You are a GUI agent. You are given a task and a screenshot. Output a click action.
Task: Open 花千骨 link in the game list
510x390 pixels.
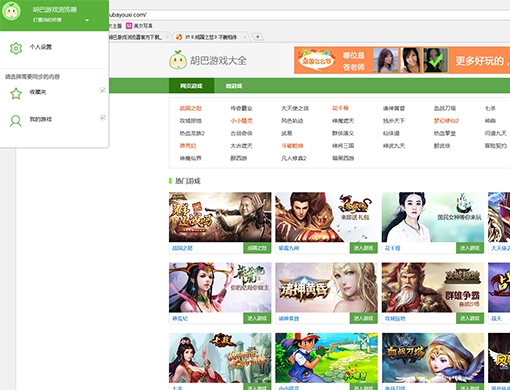(340, 108)
